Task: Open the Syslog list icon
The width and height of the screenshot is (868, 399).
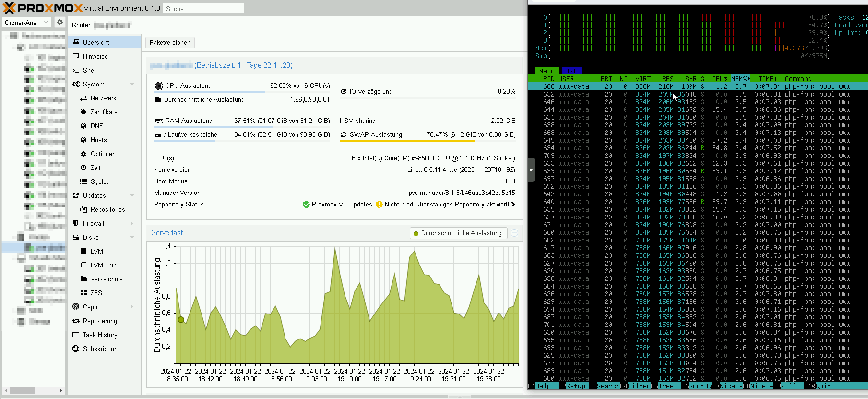Action: click(83, 181)
